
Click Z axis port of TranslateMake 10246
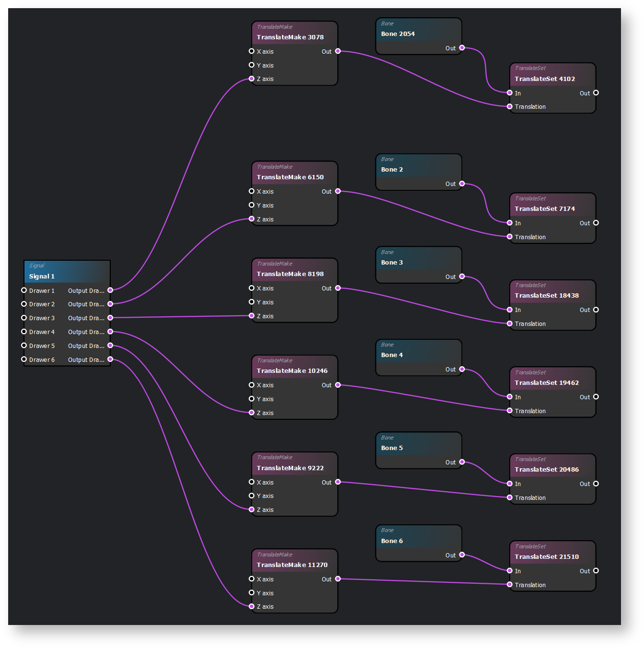coord(252,413)
